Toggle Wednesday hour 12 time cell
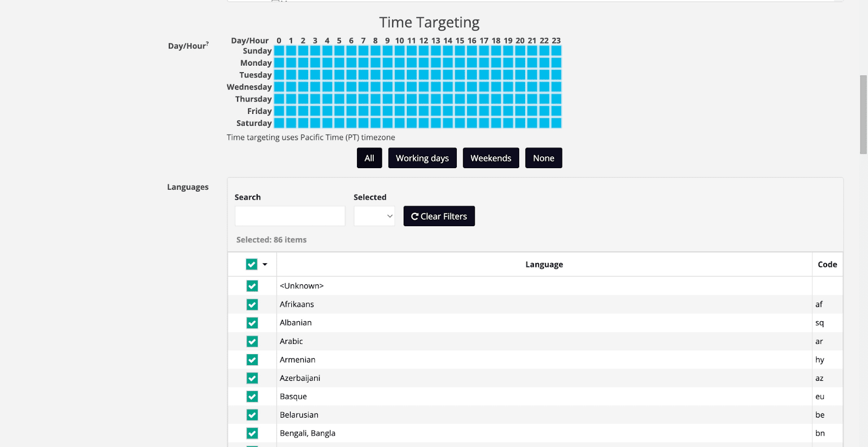The width and height of the screenshot is (868, 447). point(424,87)
